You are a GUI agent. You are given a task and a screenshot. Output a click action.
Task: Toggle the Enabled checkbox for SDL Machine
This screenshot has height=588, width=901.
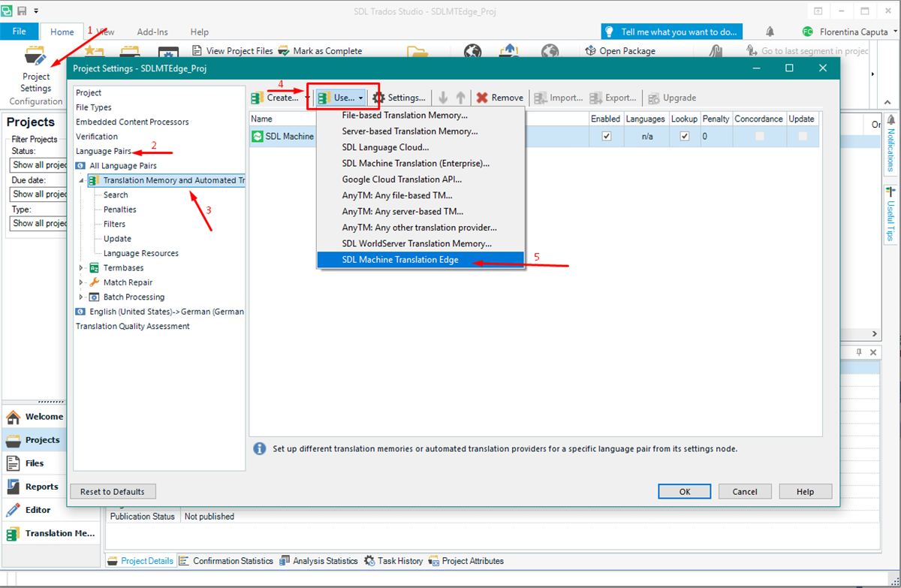pos(607,137)
